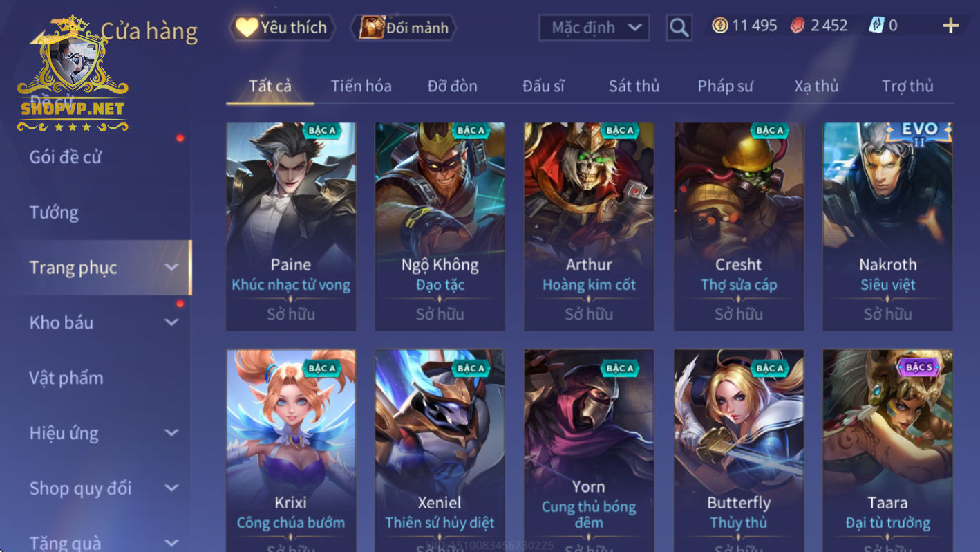Select the Taara Đại tù trưởng skin card
Viewport: 980px width, 552px height.
pyautogui.click(x=887, y=450)
